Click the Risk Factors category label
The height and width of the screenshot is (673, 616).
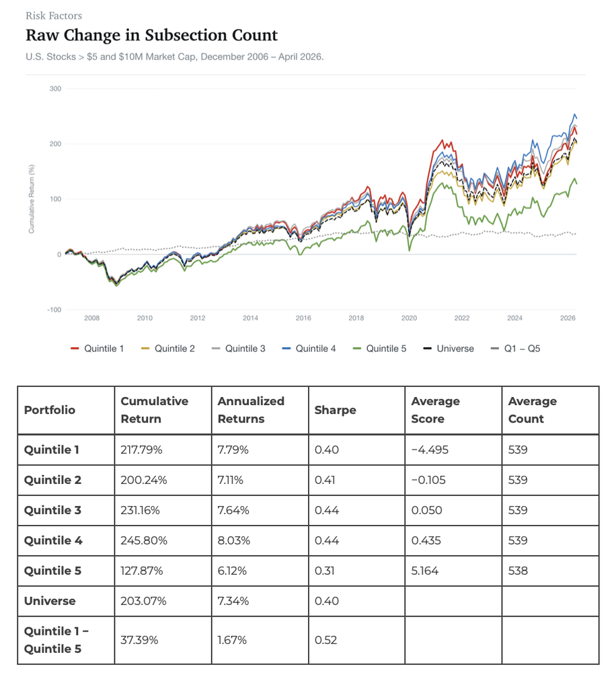click(54, 16)
